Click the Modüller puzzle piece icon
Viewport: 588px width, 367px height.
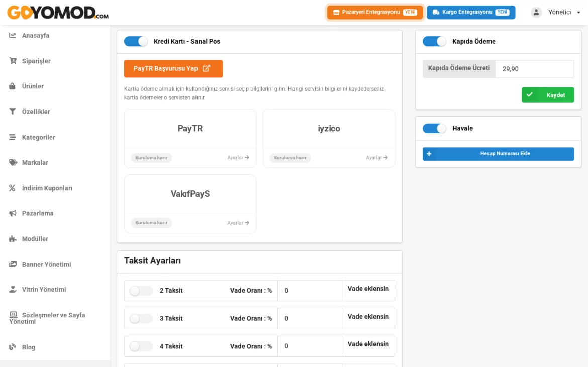(13, 239)
